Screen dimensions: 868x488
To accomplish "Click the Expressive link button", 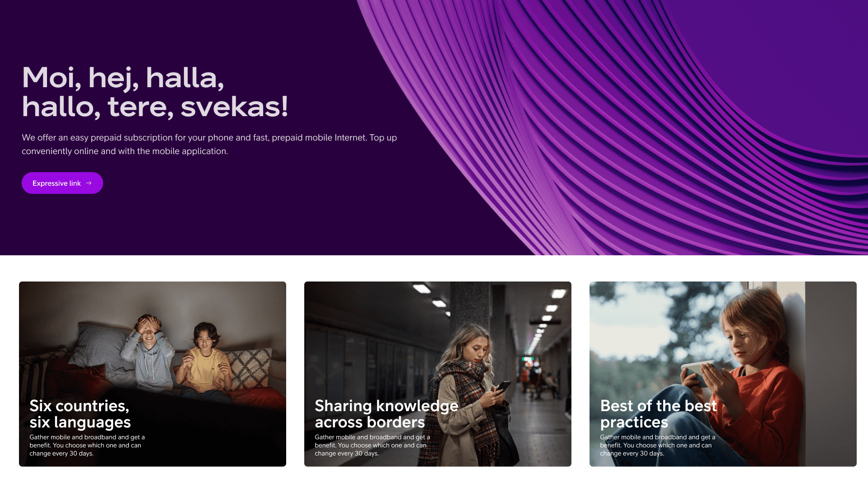I will coord(62,183).
